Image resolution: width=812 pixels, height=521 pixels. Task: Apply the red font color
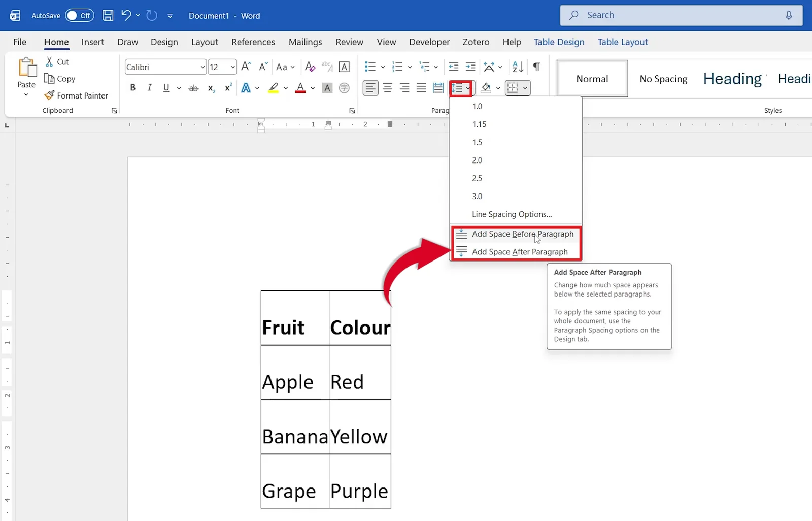pyautogui.click(x=300, y=88)
